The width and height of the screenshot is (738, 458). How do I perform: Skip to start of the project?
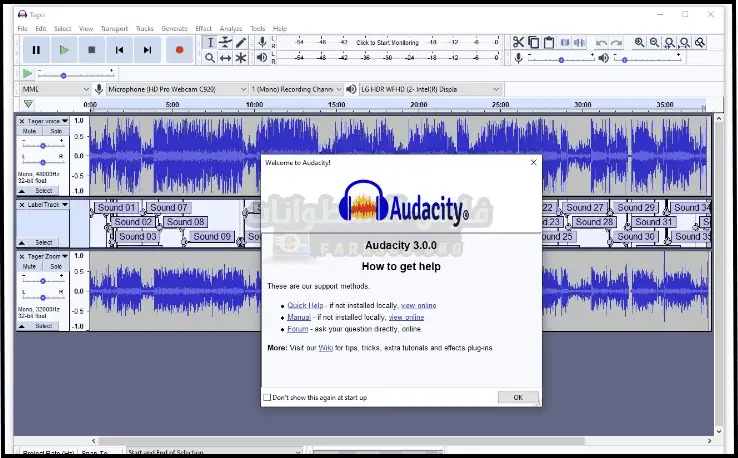click(119, 49)
